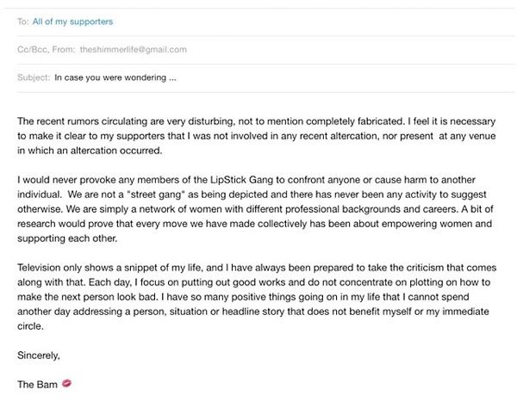Click the Subject field label

coord(34,77)
